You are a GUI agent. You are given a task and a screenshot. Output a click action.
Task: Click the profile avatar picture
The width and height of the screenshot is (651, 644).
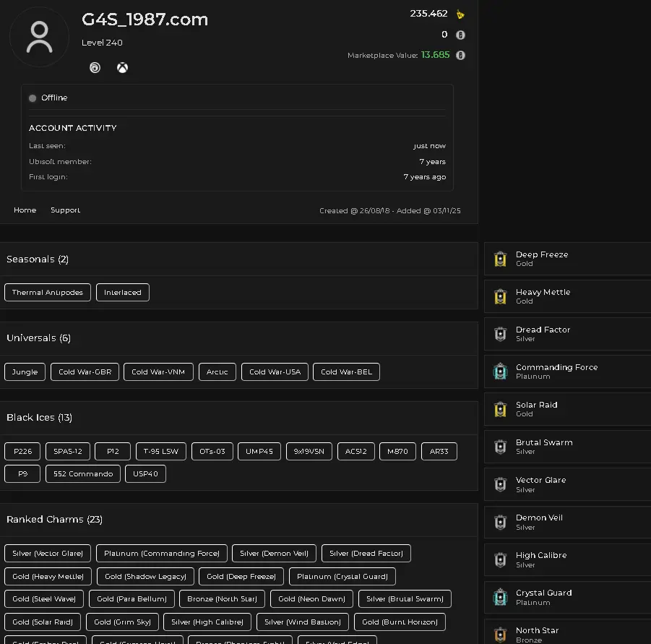(x=39, y=37)
